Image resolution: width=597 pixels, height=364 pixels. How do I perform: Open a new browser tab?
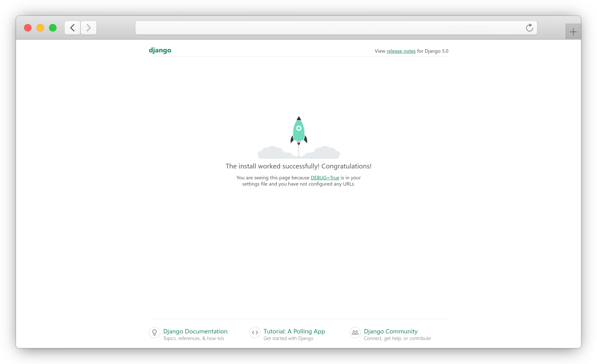(573, 31)
